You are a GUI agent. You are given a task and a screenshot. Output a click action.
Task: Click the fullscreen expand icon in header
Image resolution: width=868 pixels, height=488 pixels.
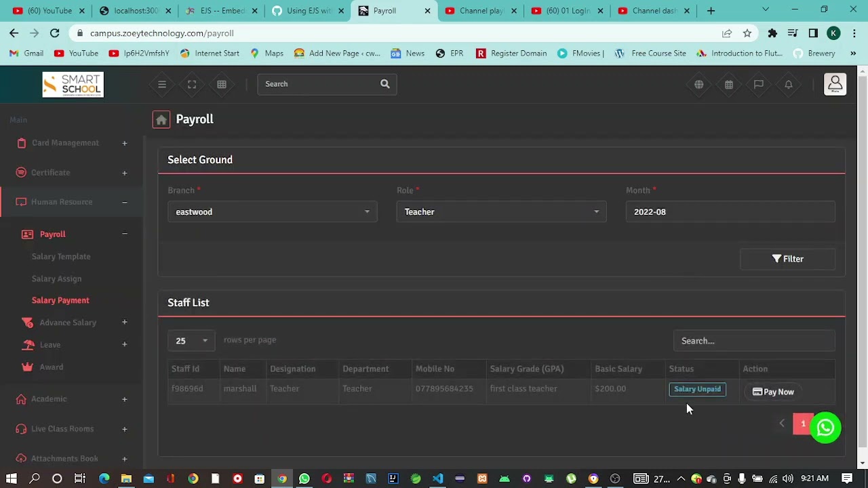click(x=192, y=84)
